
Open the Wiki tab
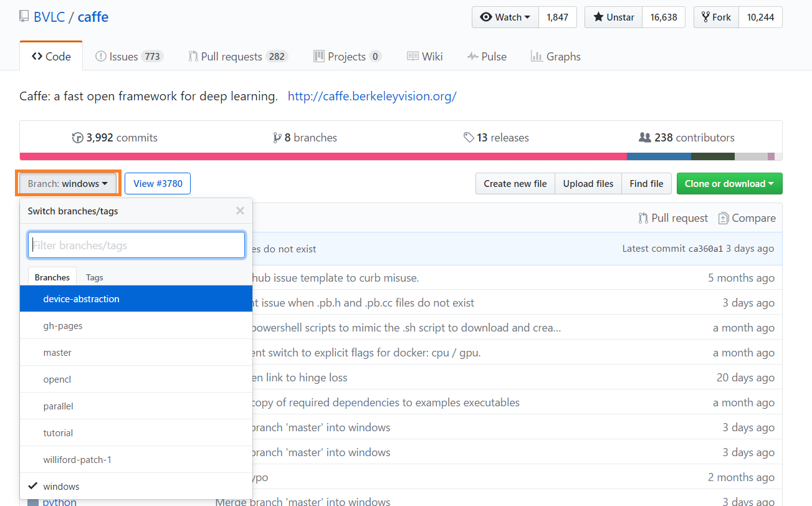[425, 56]
